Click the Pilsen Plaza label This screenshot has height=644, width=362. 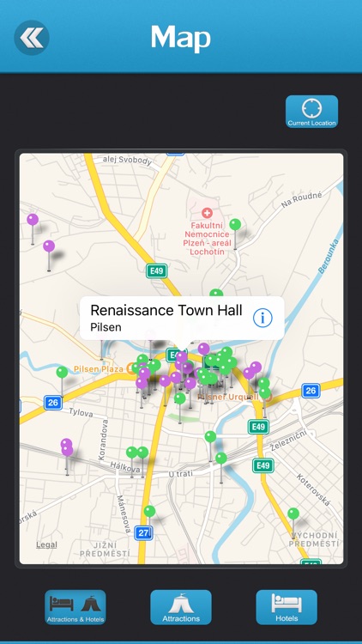[98, 369]
